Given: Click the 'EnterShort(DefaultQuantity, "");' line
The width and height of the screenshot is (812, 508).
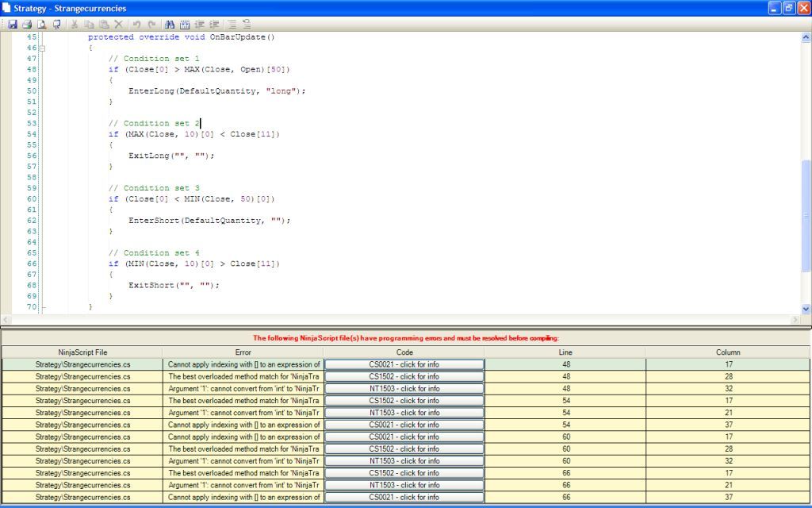Looking at the screenshot, I should pyautogui.click(x=209, y=221).
